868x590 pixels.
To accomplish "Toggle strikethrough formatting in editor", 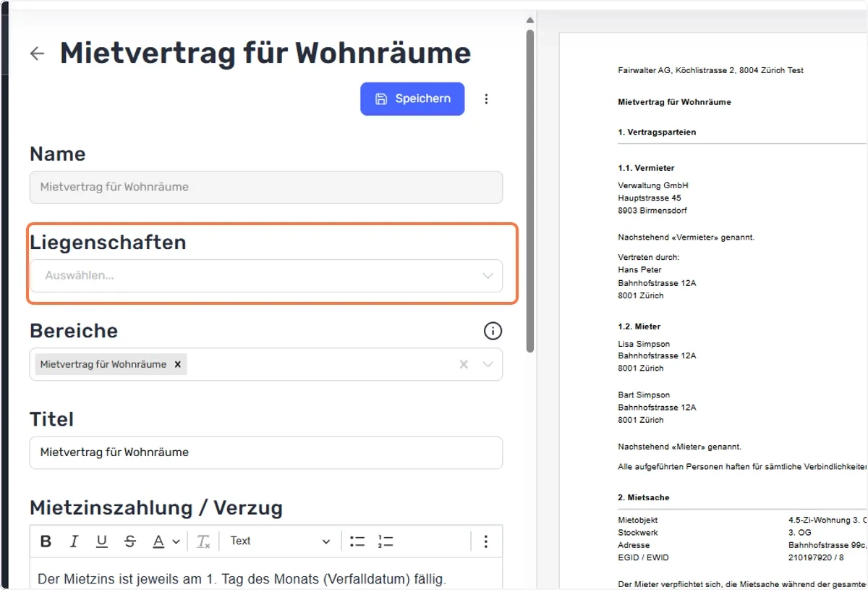I will [x=130, y=541].
